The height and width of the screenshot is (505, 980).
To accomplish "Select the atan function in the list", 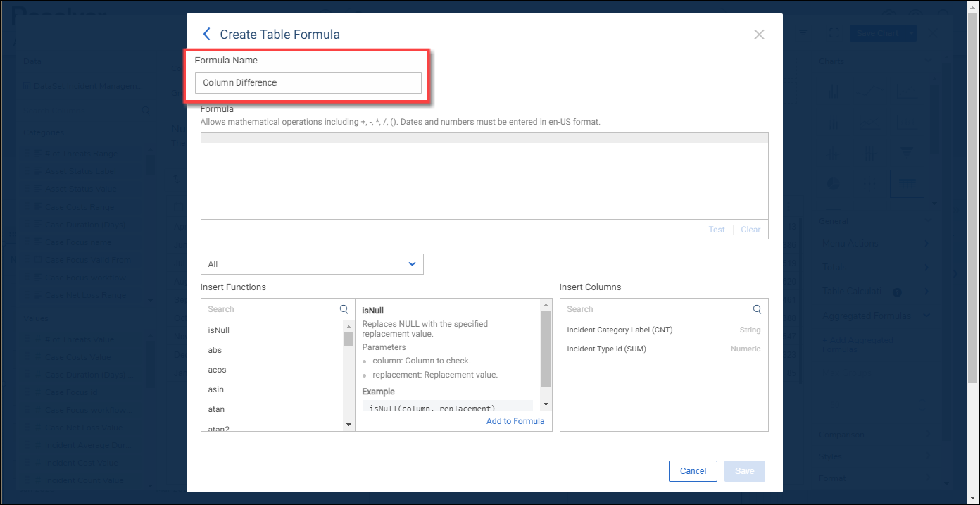I will pyautogui.click(x=216, y=409).
